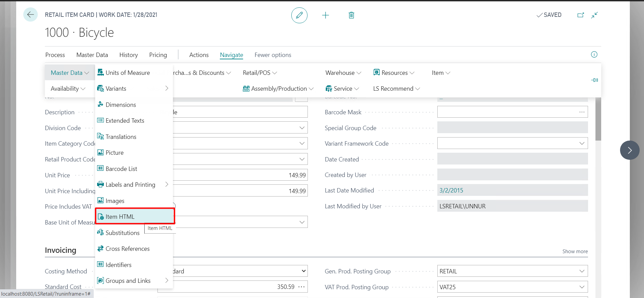
Task: Open Variant Framework Code dropdown
Action: [582, 143]
